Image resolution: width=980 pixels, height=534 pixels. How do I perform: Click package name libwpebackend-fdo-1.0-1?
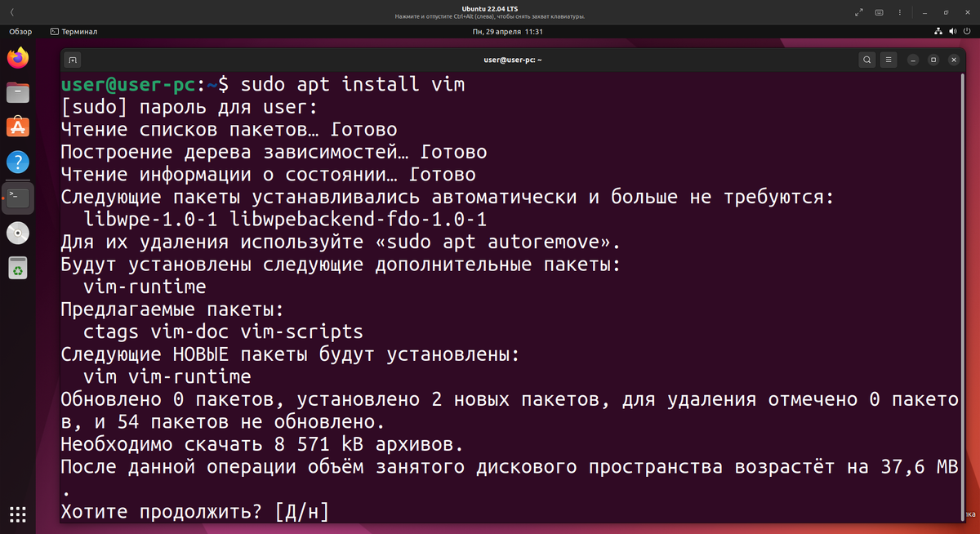pyautogui.click(x=359, y=220)
